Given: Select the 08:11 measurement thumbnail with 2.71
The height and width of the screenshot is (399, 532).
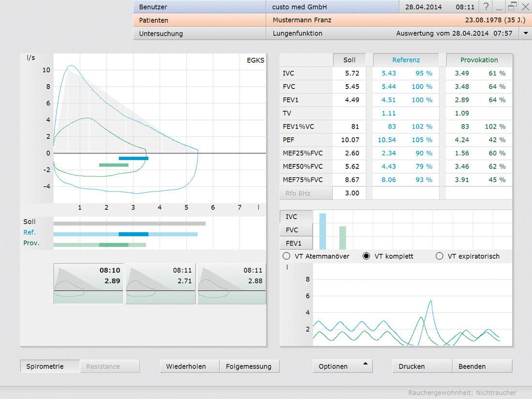Looking at the screenshot, I should [x=161, y=284].
